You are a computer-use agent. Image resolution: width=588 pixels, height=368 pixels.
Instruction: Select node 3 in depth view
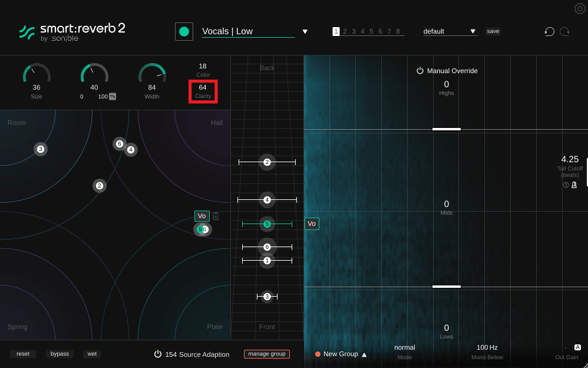[x=267, y=297]
